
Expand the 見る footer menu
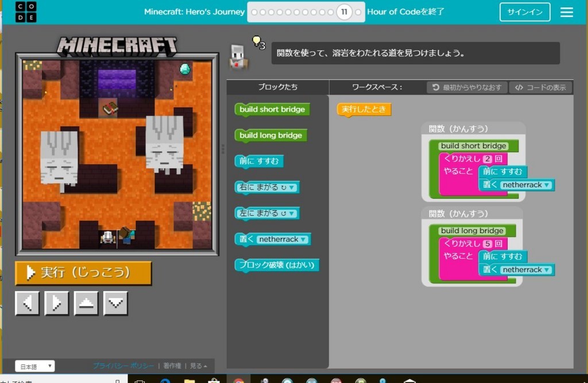[198, 365]
